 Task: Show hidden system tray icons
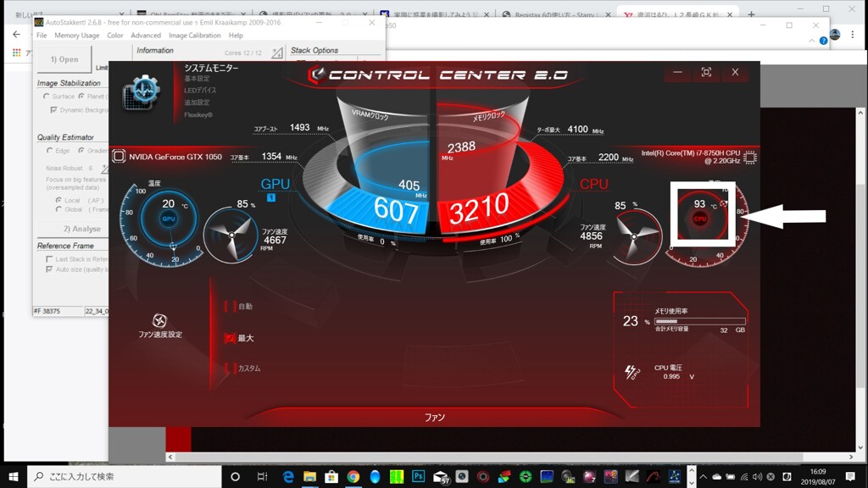(703, 476)
